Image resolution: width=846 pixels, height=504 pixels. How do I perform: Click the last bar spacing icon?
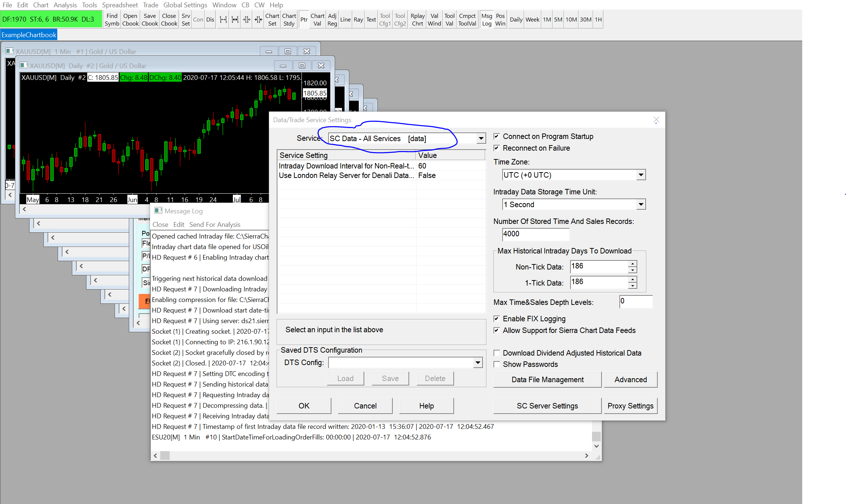pyautogui.click(x=258, y=20)
